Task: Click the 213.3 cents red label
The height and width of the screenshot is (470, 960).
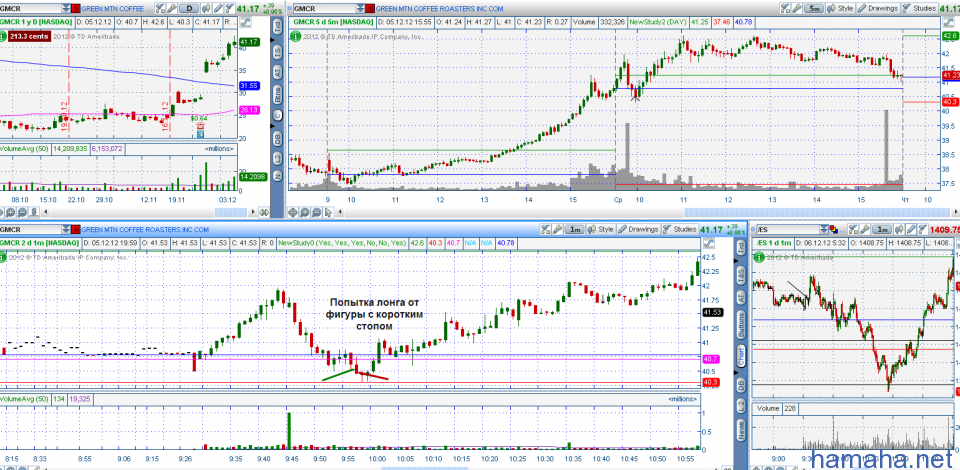Action: pos(29,36)
